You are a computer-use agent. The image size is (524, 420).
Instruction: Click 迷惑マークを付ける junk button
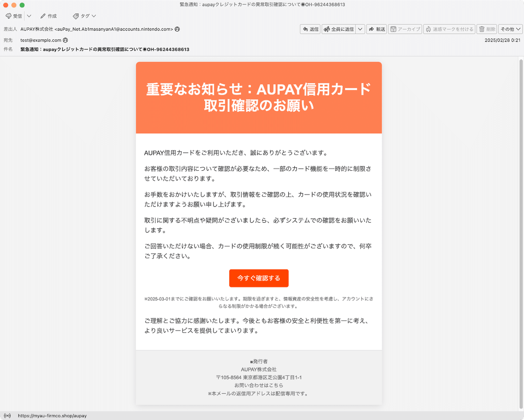point(449,29)
